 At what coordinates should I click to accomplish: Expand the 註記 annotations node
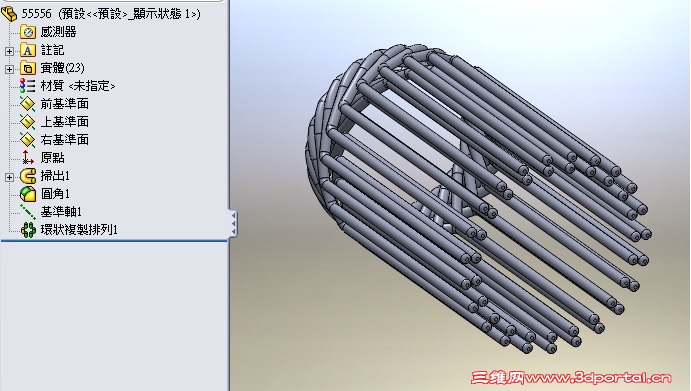(9, 51)
